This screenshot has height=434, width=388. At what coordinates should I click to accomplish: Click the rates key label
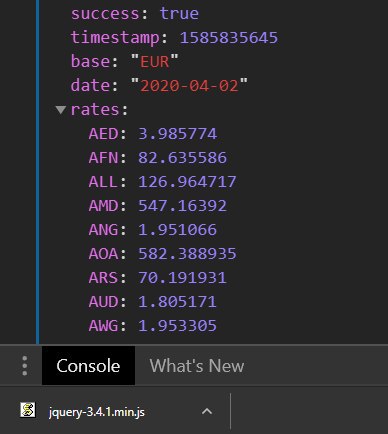point(95,110)
